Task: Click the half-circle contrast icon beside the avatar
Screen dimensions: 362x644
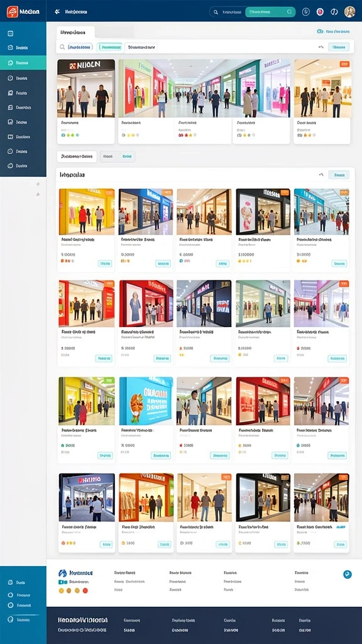Action: [x=334, y=12]
